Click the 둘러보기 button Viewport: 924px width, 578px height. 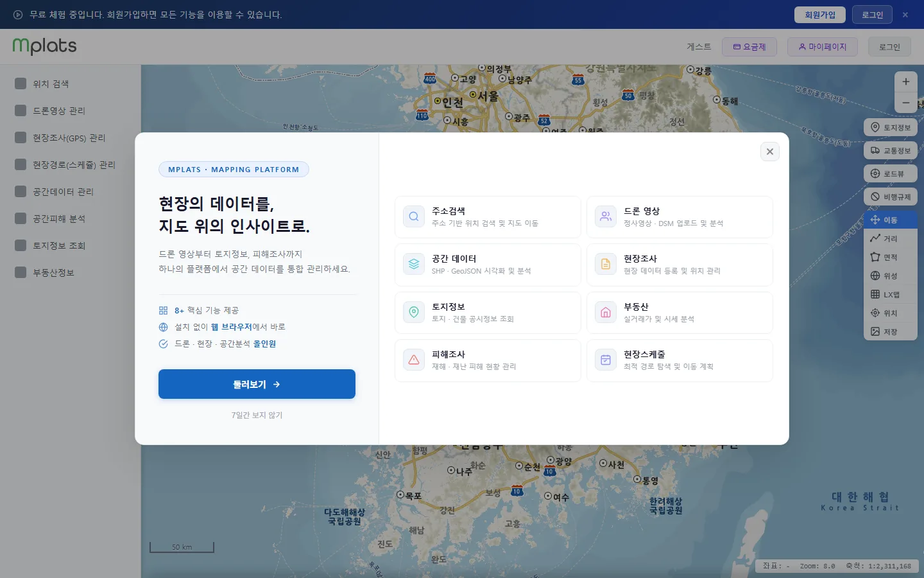point(257,384)
